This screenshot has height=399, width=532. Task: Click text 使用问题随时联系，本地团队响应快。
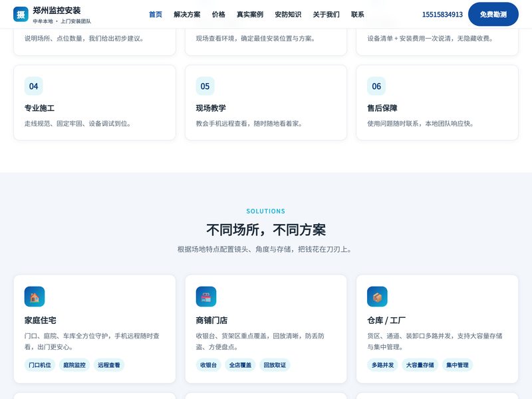click(420, 124)
